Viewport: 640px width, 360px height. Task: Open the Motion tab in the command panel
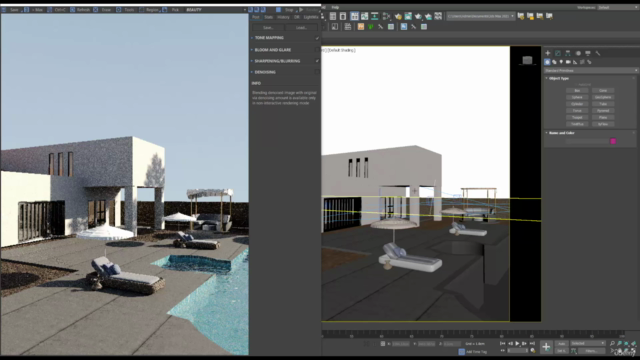click(578, 53)
